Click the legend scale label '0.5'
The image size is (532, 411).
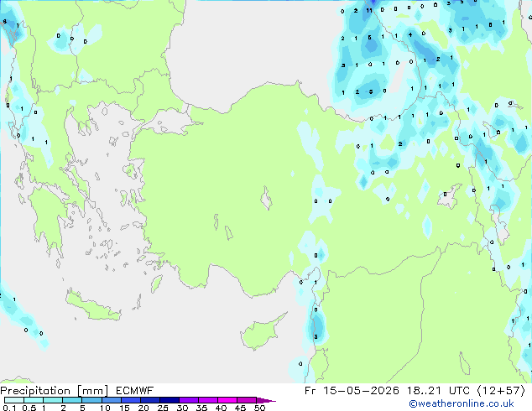[x=29, y=408]
